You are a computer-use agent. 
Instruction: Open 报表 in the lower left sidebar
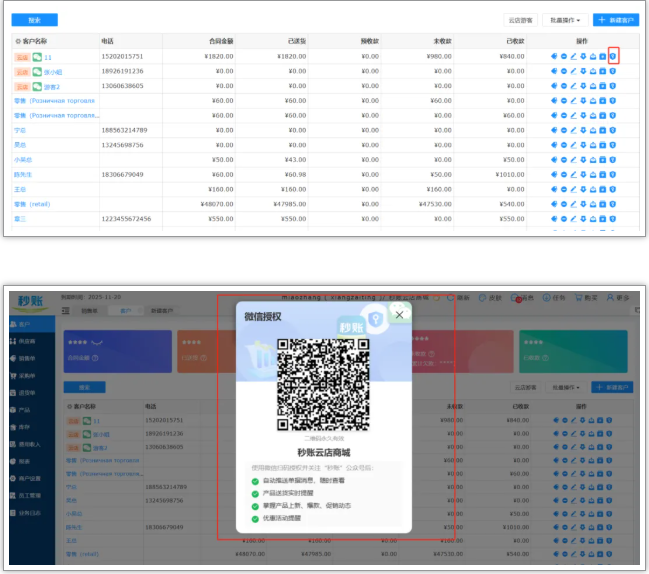(x=32, y=461)
